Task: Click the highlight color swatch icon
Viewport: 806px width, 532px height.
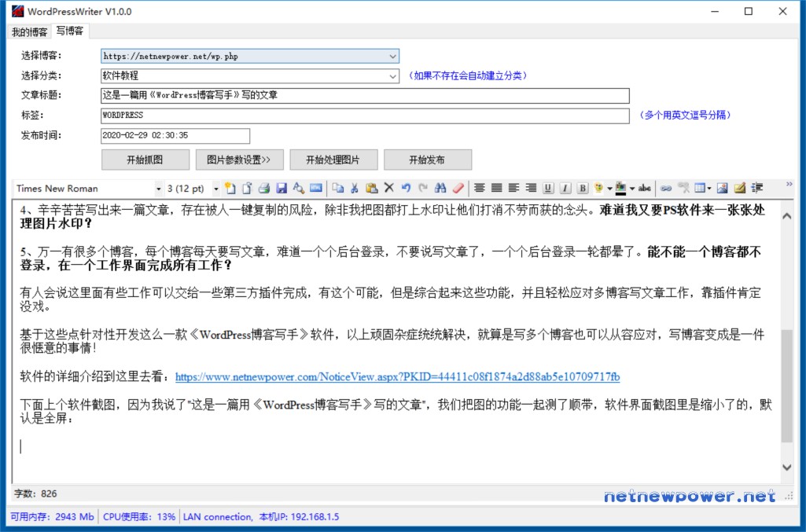Action: pos(621,188)
